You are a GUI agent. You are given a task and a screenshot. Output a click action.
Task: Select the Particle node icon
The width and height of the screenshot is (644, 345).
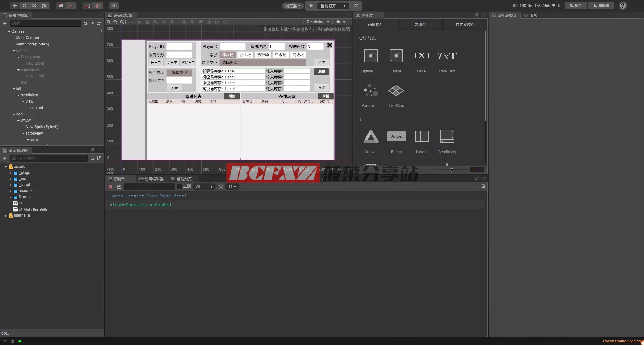371,91
